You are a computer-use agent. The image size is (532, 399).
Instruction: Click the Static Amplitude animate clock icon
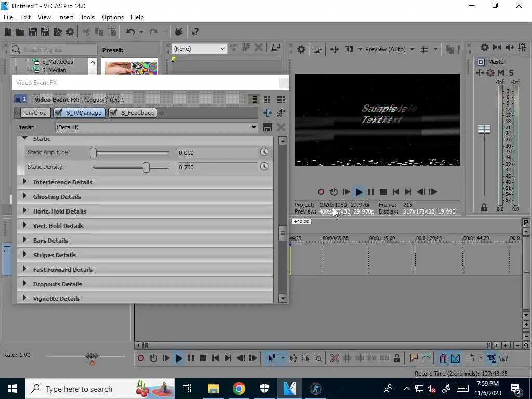tap(264, 152)
